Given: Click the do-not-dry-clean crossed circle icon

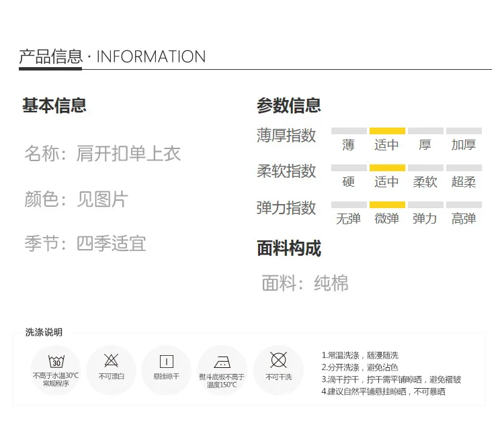Looking at the screenshot, I should 278,360.
